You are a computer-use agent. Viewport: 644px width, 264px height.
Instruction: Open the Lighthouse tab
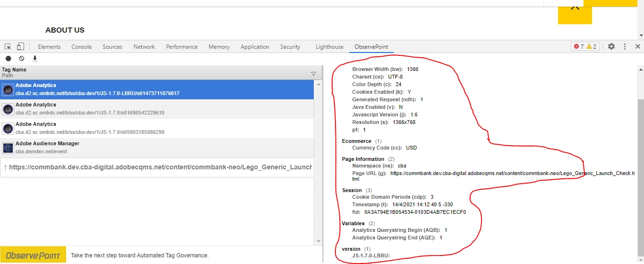point(329,47)
